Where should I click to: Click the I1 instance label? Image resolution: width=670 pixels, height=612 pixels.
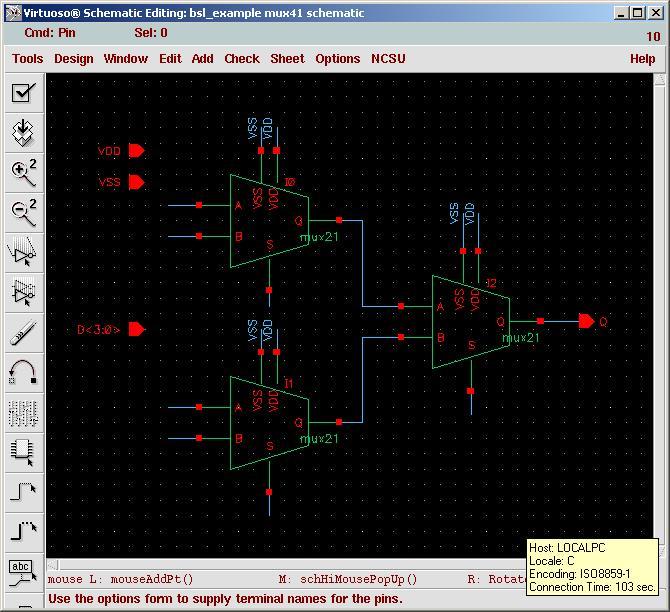tap(289, 383)
